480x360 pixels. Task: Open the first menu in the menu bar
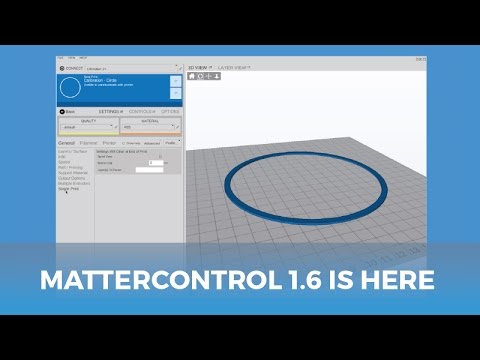(x=60, y=58)
